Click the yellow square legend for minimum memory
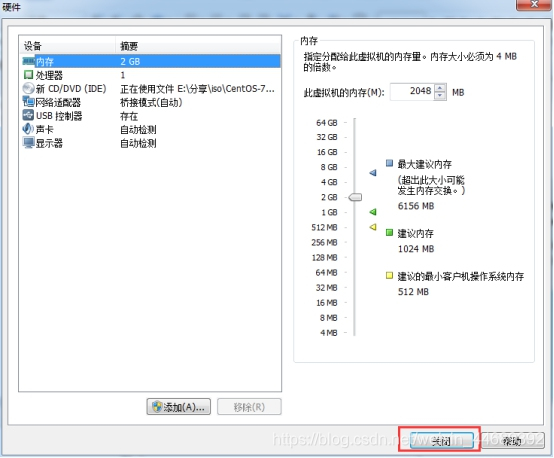The height and width of the screenshot is (458, 554). click(x=389, y=275)
